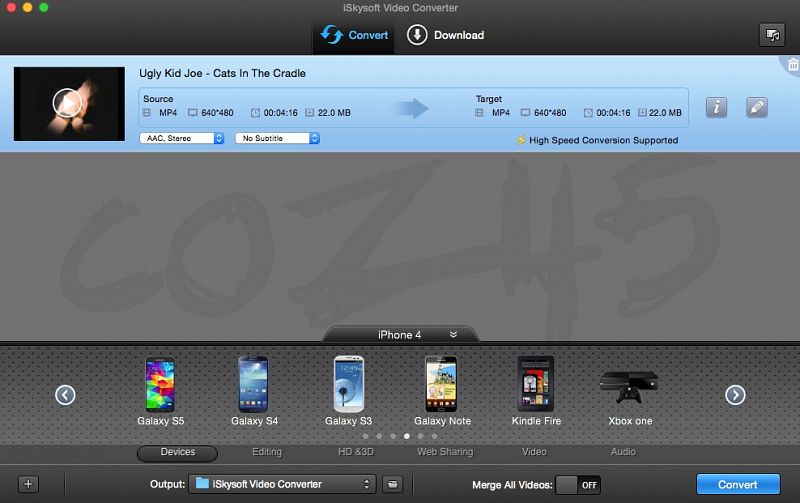This screenshot has height=503, width=800.
Task: Click the info icon for the video
Action: point(716,107)
